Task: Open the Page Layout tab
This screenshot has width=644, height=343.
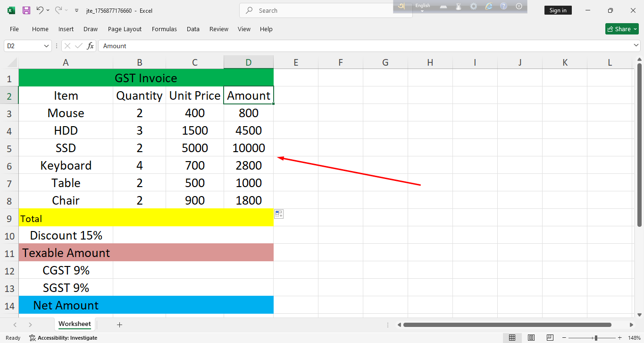Action: (125, 29)
